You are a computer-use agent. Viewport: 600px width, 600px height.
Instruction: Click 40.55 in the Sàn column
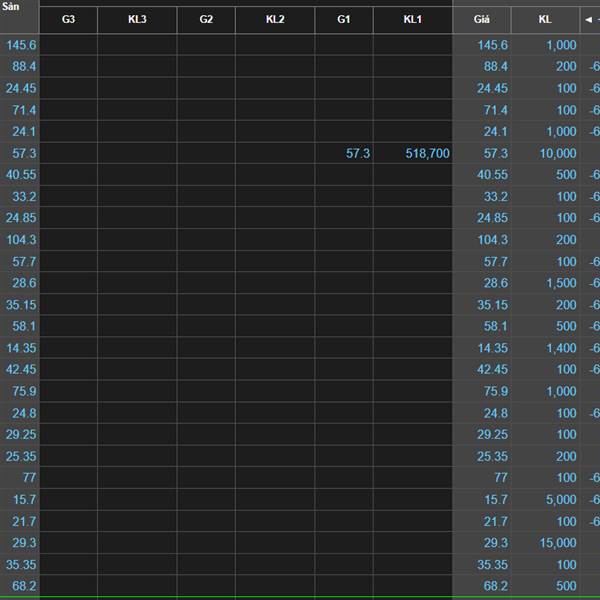pos(21,175)
